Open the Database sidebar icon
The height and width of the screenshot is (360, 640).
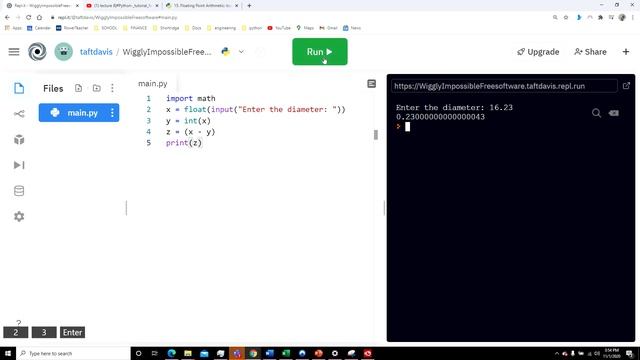click(19, 191)
